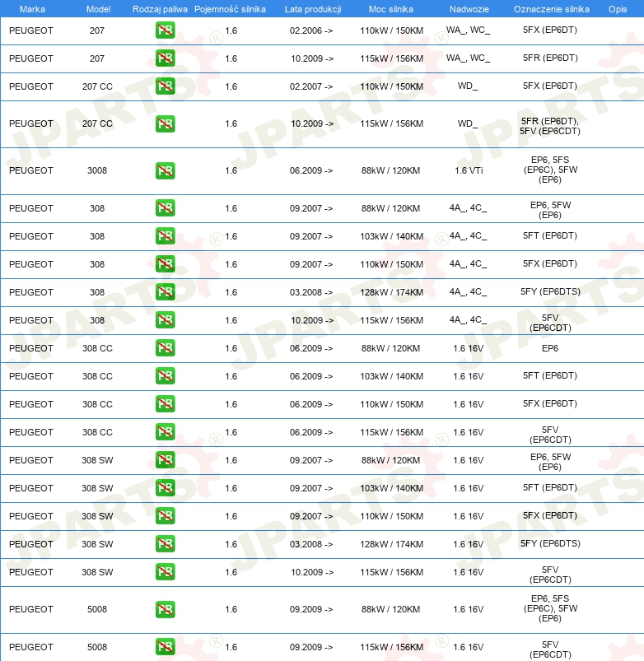644x661 pixels.
Task: Click the 5FX (EP6DT) cell in first 207 row
Action: pos(550,30)
